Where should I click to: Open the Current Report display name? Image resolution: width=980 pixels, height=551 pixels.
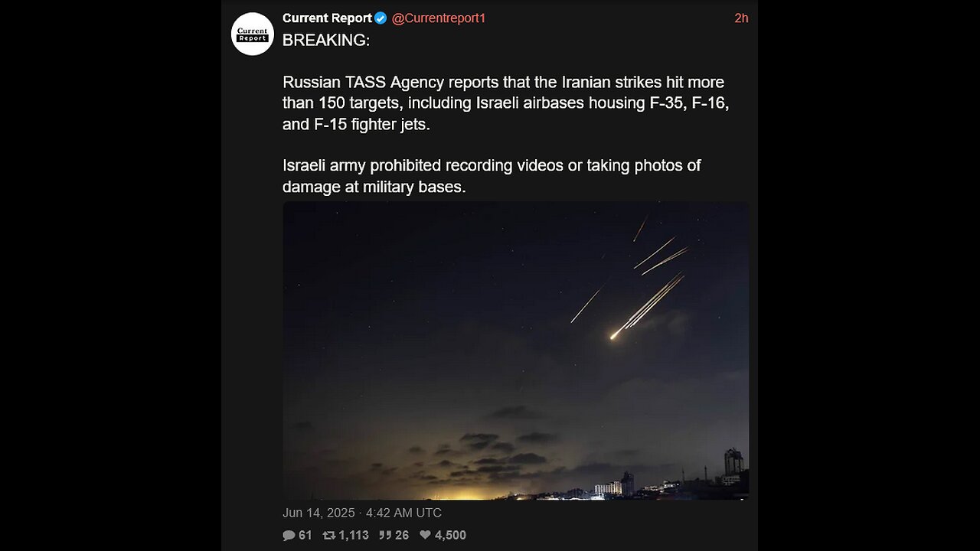pyautogui.click(x=327, y=18)
